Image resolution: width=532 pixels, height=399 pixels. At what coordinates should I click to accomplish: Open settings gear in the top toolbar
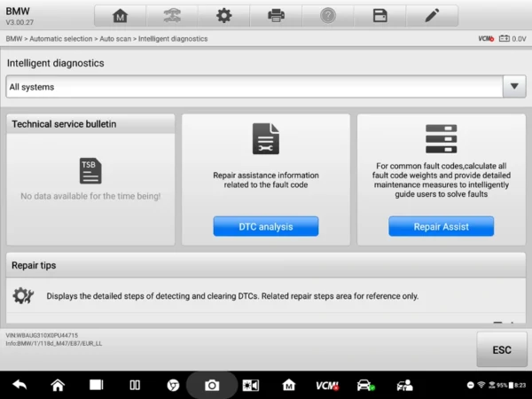224,16
